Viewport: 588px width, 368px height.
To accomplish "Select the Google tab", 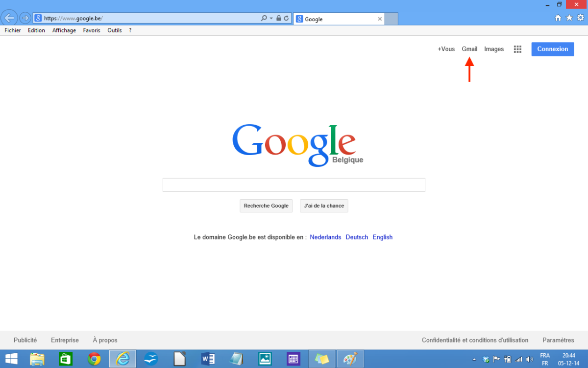I will click(x=339, y=19).
